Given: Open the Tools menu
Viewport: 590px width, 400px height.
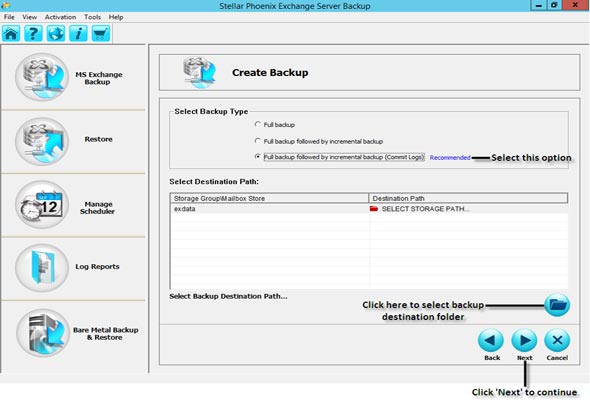Looking at the screenshot, I should point(92,17).
